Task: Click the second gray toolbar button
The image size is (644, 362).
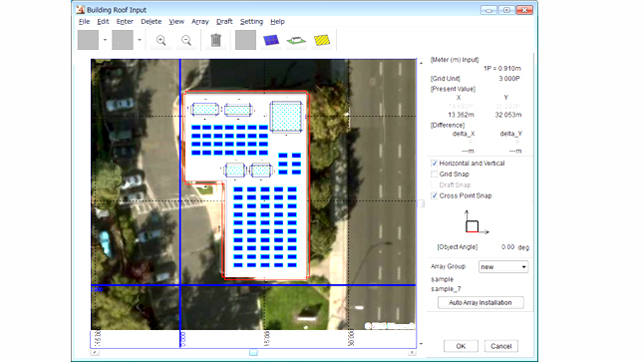Action: click(x=123, y=40)
